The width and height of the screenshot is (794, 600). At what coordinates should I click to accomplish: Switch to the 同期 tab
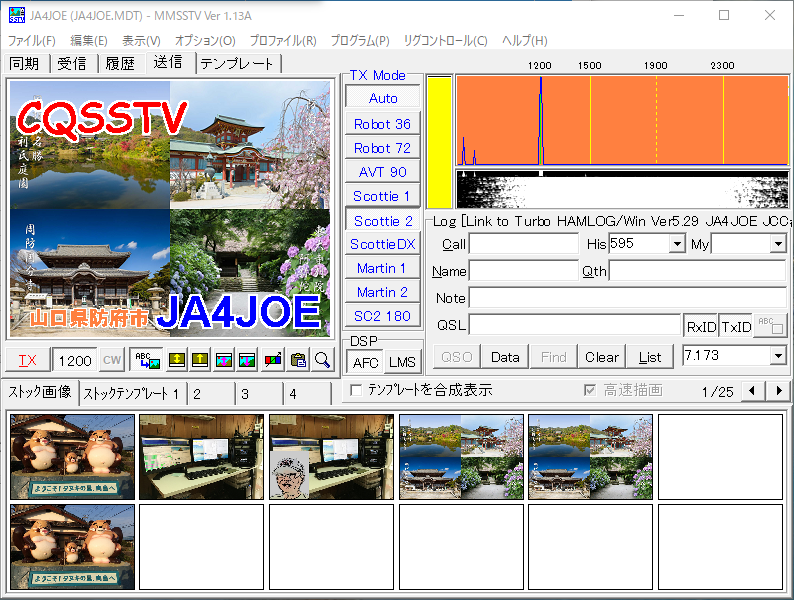point(24,63)
